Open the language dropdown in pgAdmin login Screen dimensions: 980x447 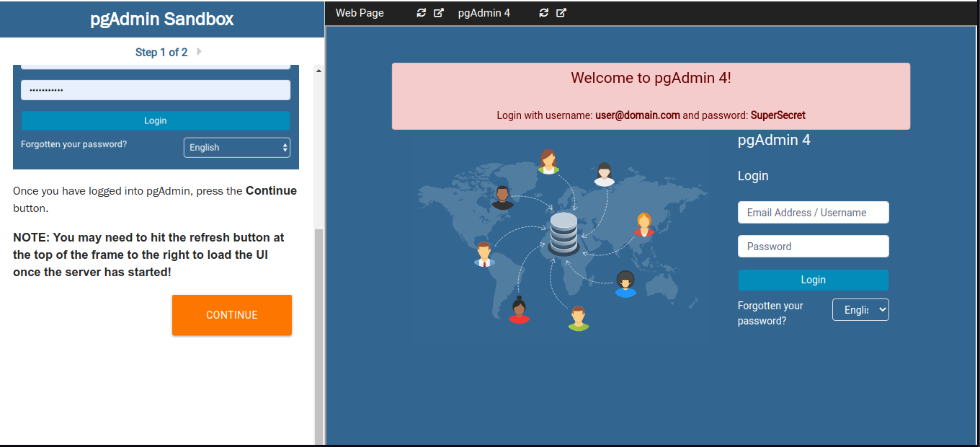point(860,309)
